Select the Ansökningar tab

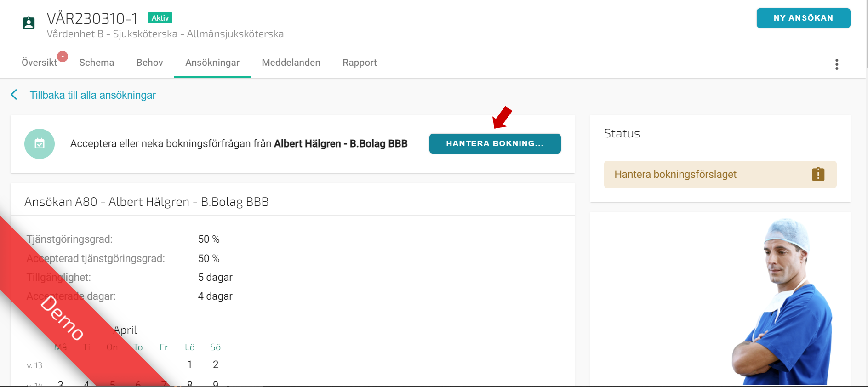tap(212, 63)
